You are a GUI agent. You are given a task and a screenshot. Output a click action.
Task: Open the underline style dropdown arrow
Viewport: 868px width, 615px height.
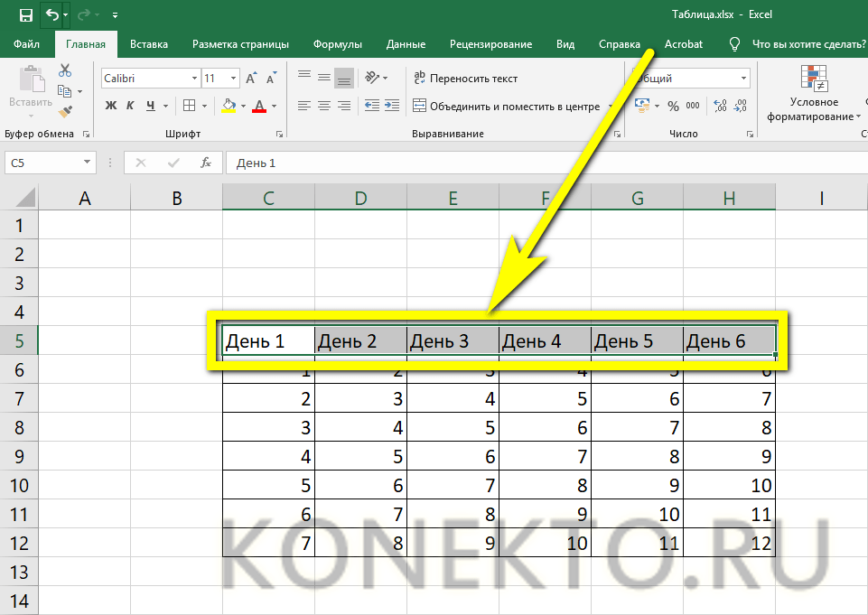point(165,106)
